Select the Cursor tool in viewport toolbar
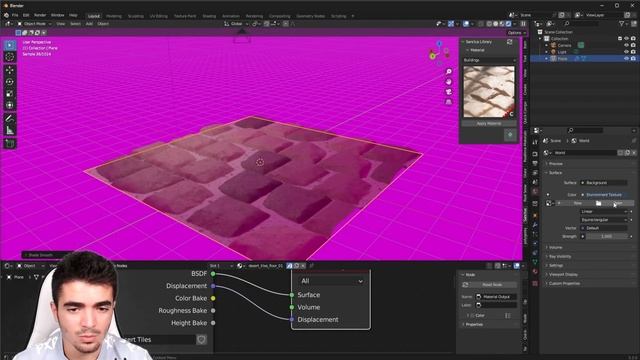This screenshot has width=640, height=360. pos(10,57)
